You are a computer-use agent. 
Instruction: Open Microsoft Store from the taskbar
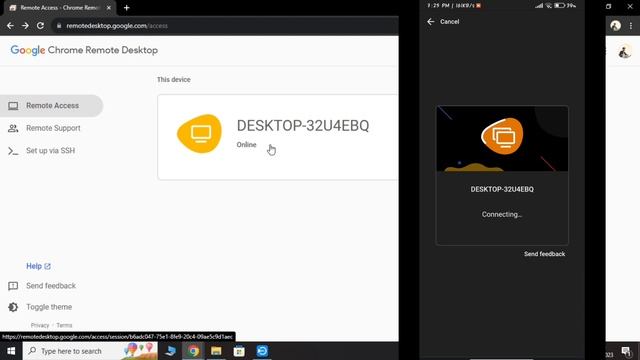pyautogui.click(x=239, y=351)
